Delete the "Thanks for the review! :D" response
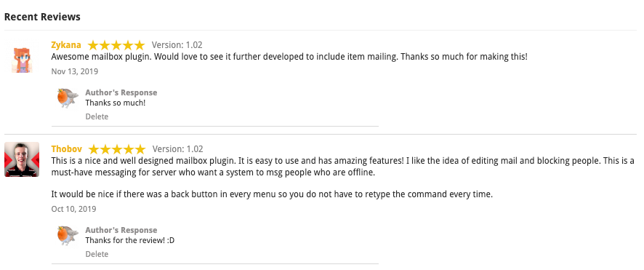644x270 pixels. [x=97, y=255]
